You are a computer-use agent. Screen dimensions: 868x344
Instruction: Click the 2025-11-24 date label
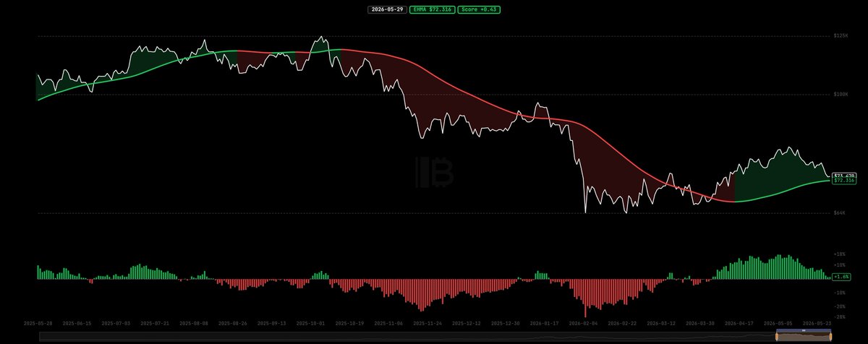(429, 323)
